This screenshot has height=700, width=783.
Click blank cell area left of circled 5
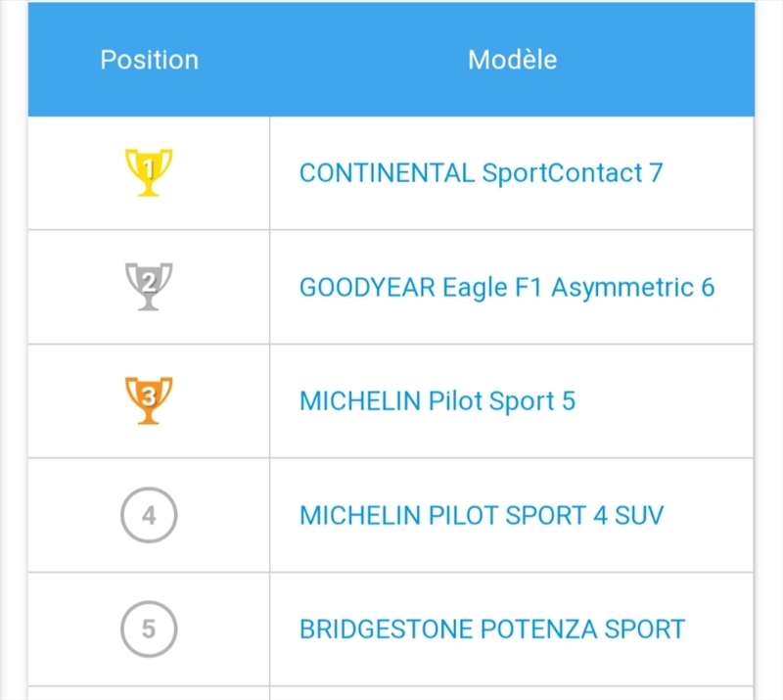69,630
